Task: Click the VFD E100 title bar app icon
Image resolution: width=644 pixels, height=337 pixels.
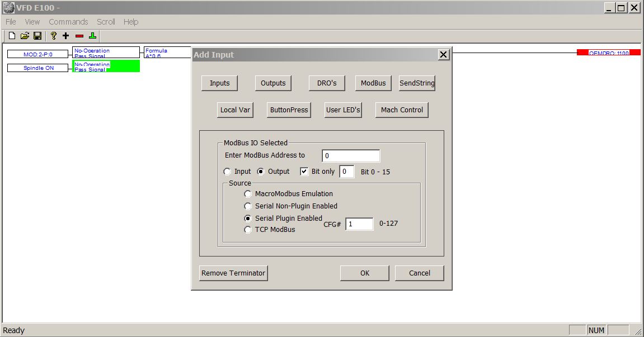Action: 8,7
